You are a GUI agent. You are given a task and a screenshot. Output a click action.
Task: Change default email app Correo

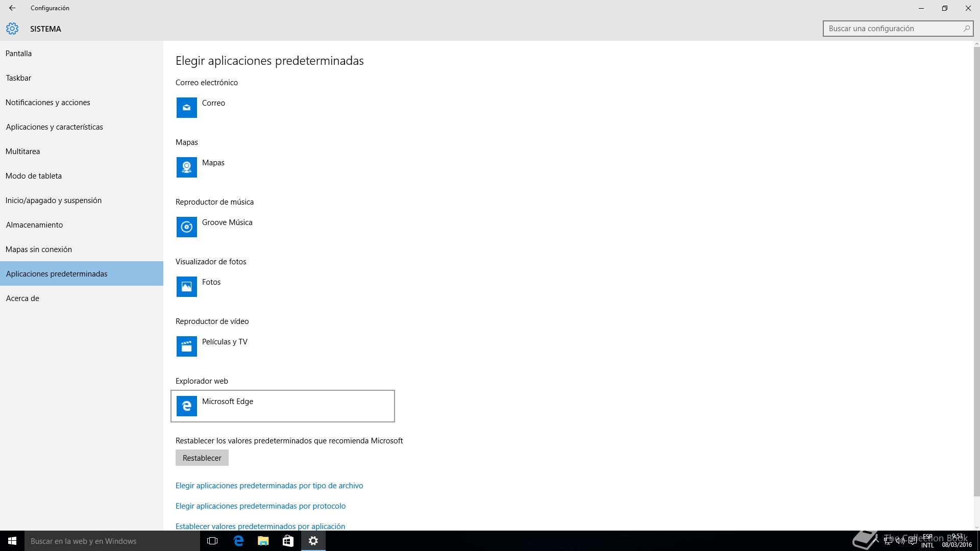tap(283, 108)
